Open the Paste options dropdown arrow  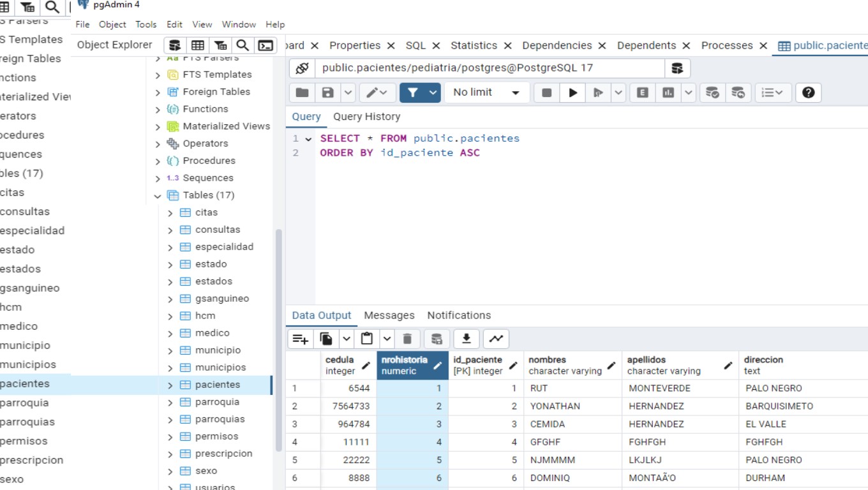[387, 339]
